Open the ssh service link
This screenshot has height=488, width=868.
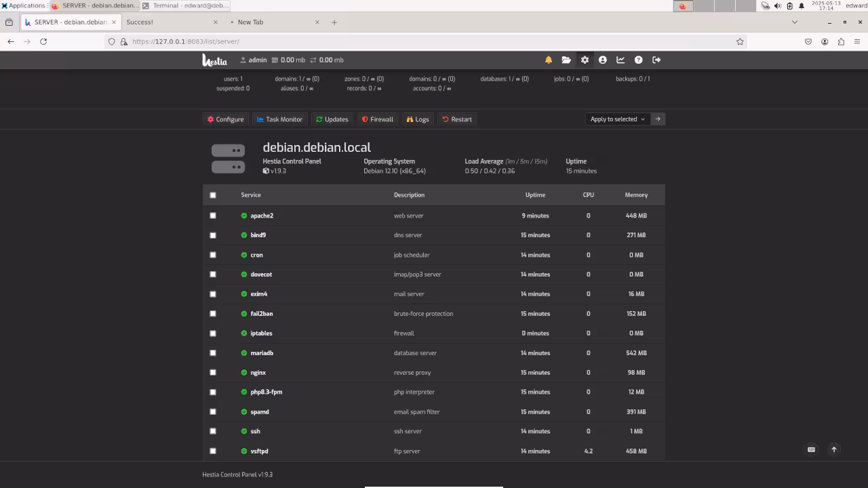click(255, 432)
